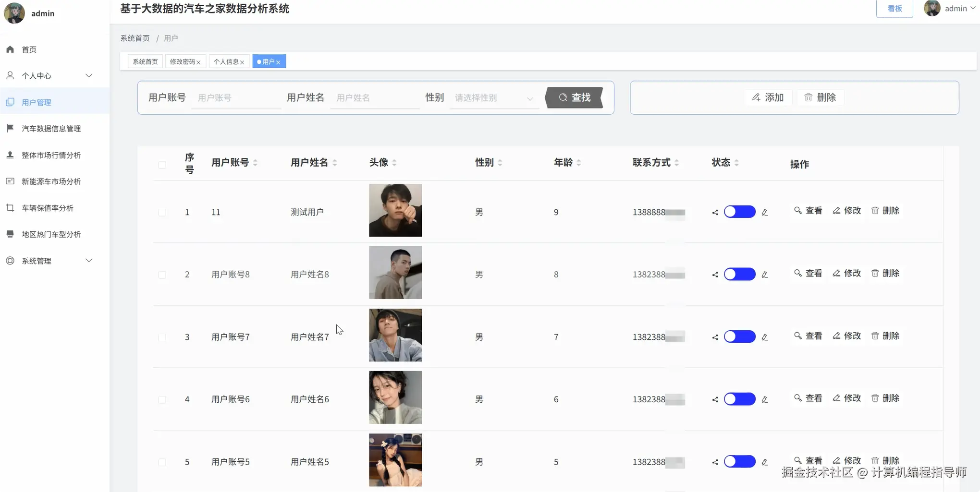Check the row checkbox for user 11
Image resolution: width=980 pixels, height=492 pixels.
click(162, 212)
